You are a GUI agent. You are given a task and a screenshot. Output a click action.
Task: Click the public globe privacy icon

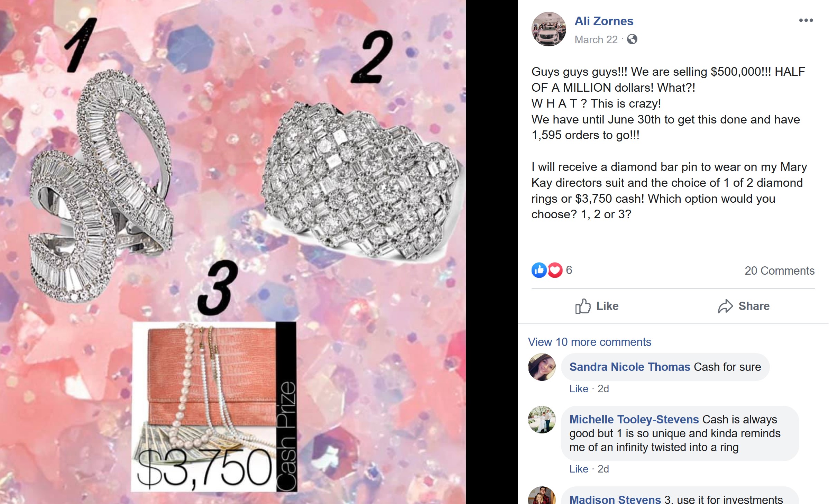[632, 39]
